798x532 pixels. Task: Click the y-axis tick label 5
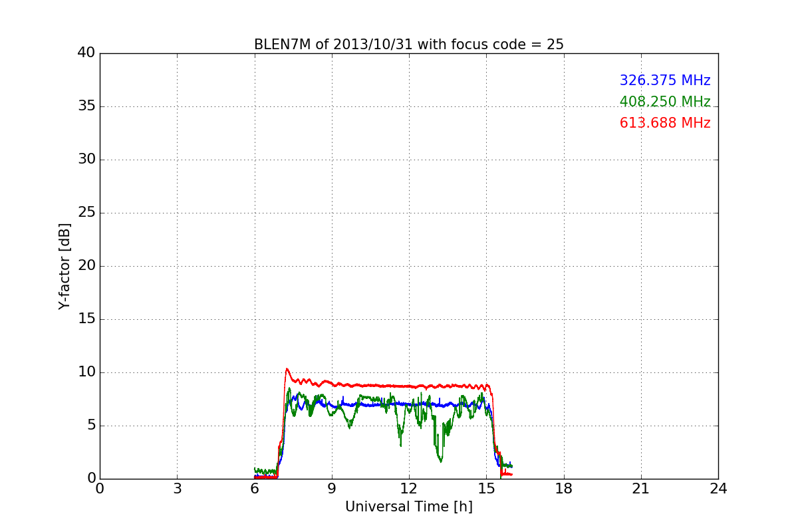90,426
